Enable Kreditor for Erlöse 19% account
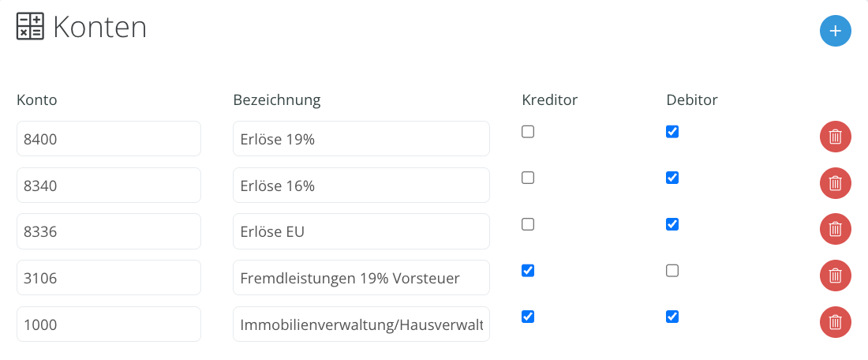868x360 pixels. pyautogui.click(x=528, y=132)
